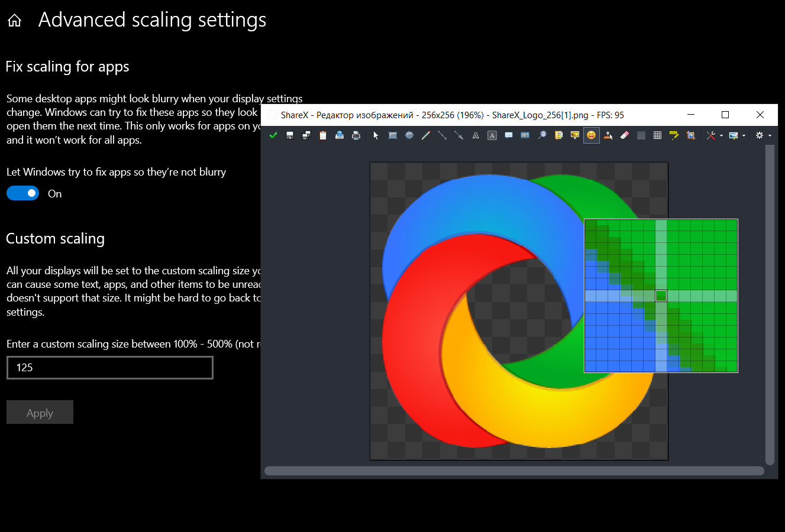This screenshot has height=532, width=785.
Task: Navigate back using the Home icon
Action: pos(14,20)
